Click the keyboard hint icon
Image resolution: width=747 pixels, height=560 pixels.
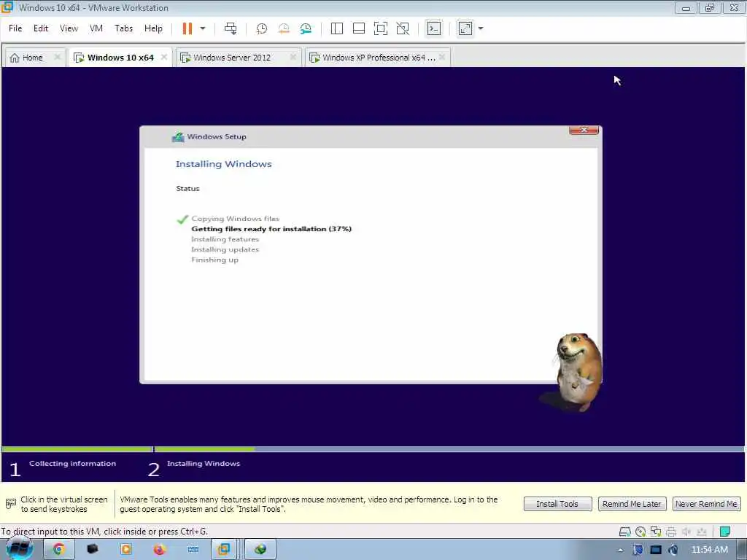coord(10,503)
